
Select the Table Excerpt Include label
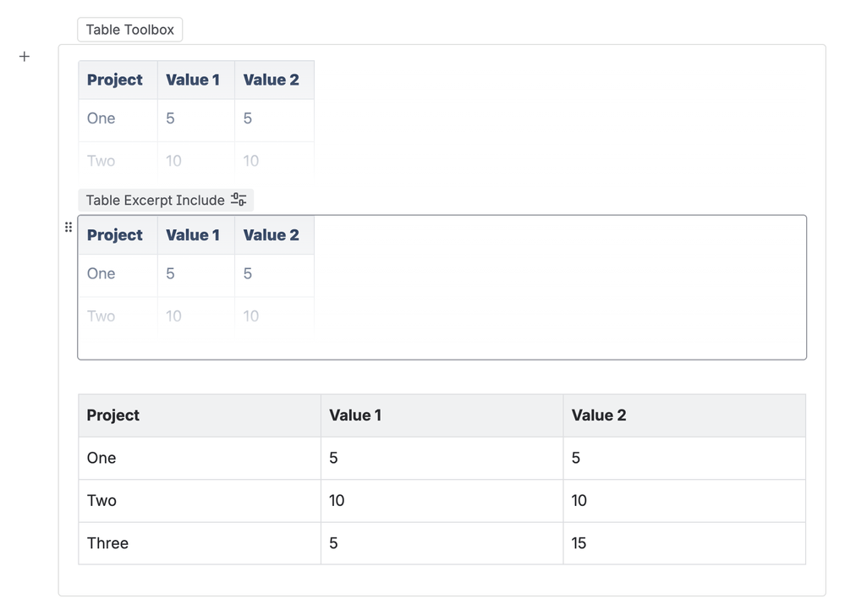[155, 201]
